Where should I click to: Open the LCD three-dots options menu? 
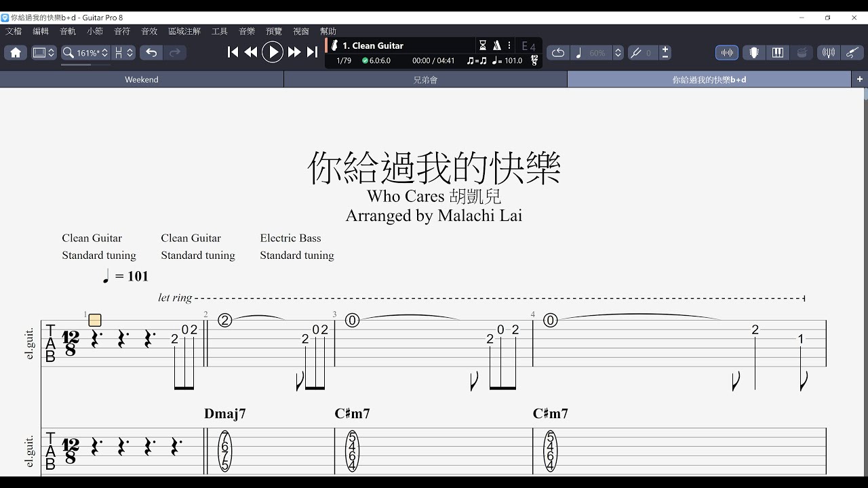(x=509, y=45)
